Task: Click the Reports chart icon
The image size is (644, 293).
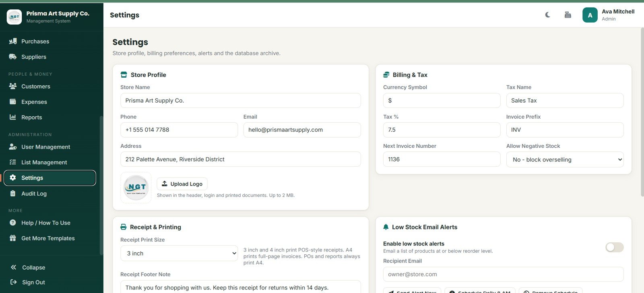Action: tap(13, 117)
